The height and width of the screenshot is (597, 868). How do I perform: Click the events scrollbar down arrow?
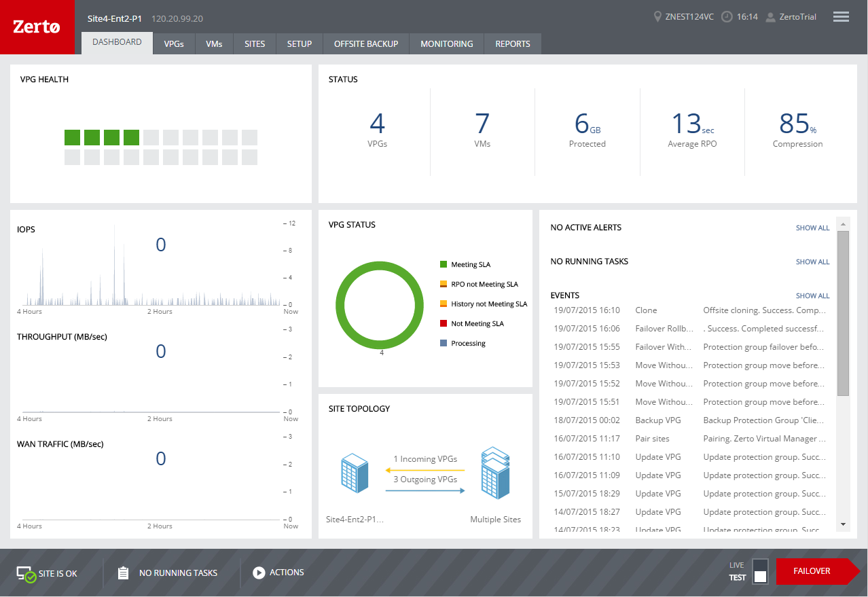click(843, 524)
